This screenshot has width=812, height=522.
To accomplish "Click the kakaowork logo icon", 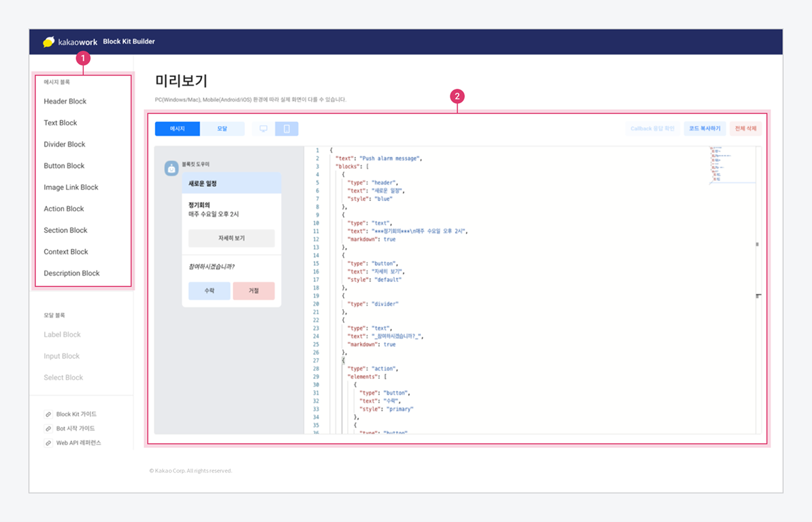I will click(x=48, y=42).
